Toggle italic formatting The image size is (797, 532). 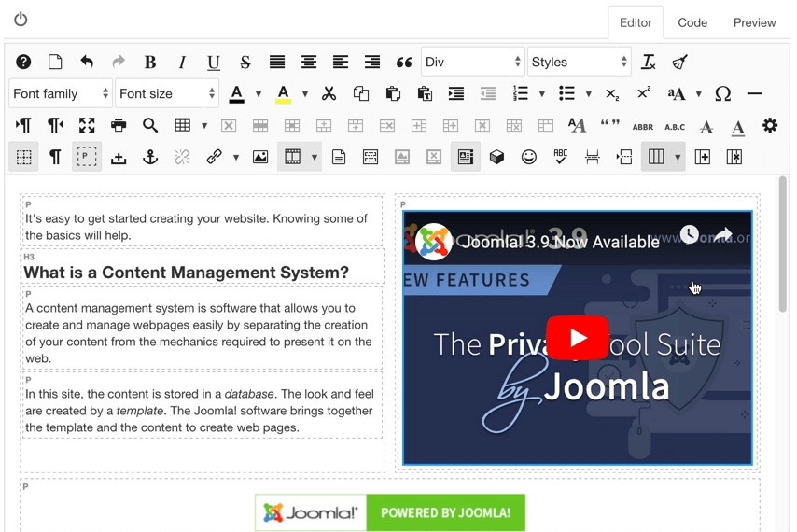pyautogui.click(x=182, y=62)
